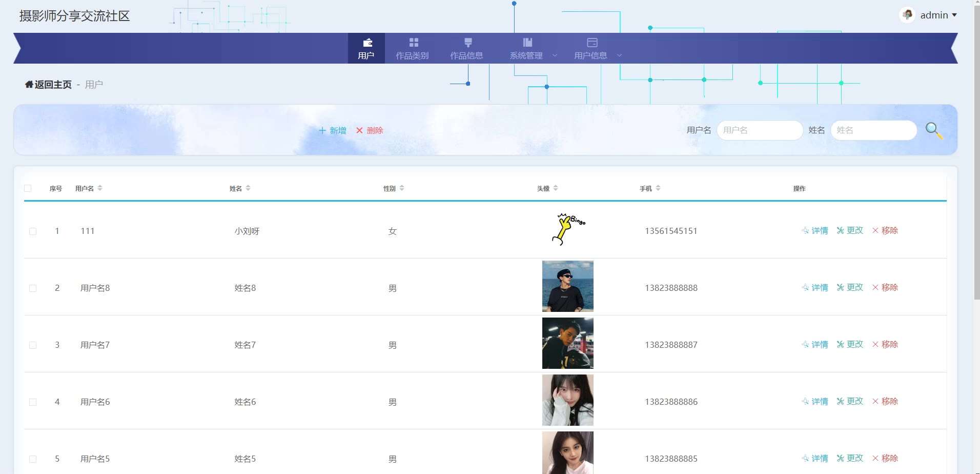Click the phone number 13823888888
This screenshot has width=980, height=474.
pyautogui.click(x=671, y=288)
